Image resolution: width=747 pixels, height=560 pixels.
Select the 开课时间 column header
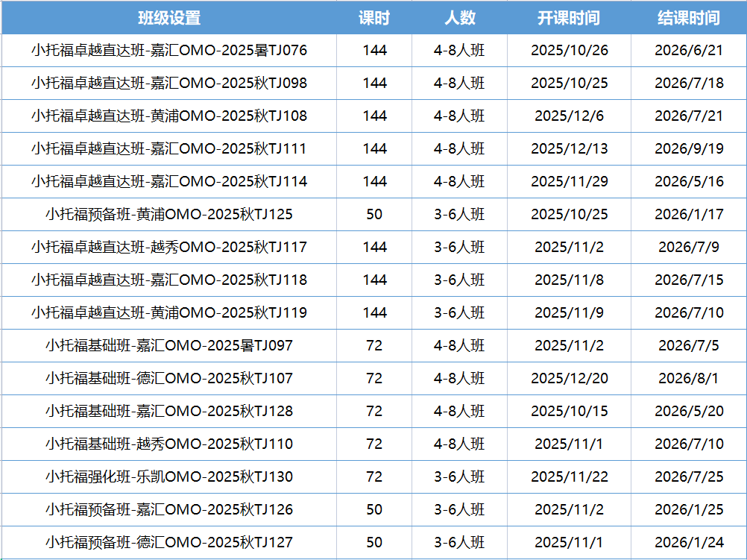coord(569,18)
